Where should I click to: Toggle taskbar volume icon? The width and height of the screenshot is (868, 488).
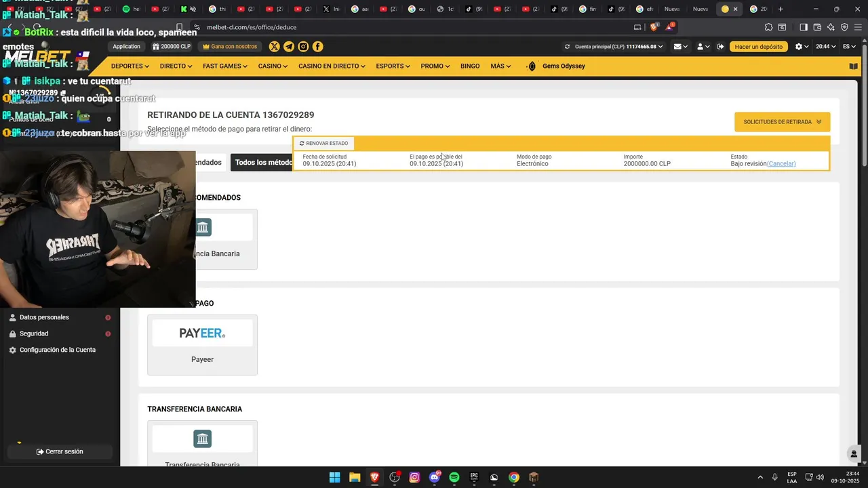[820, 477]
